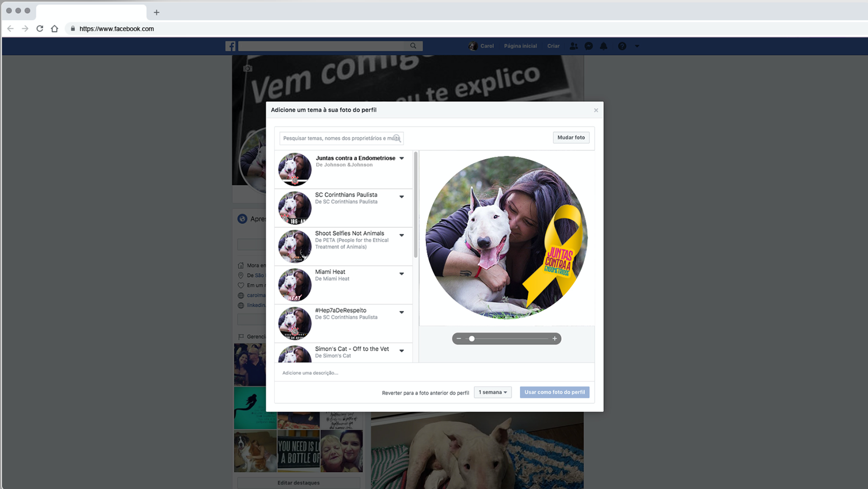Click the camera icon on the cover photo
Viewport: 868px width, 489px height.
pos(248,69)
